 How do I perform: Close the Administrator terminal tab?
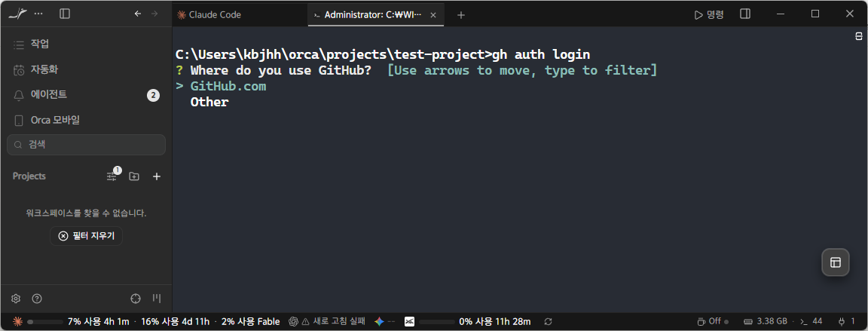pyautogui.click(x=433, y=15)
